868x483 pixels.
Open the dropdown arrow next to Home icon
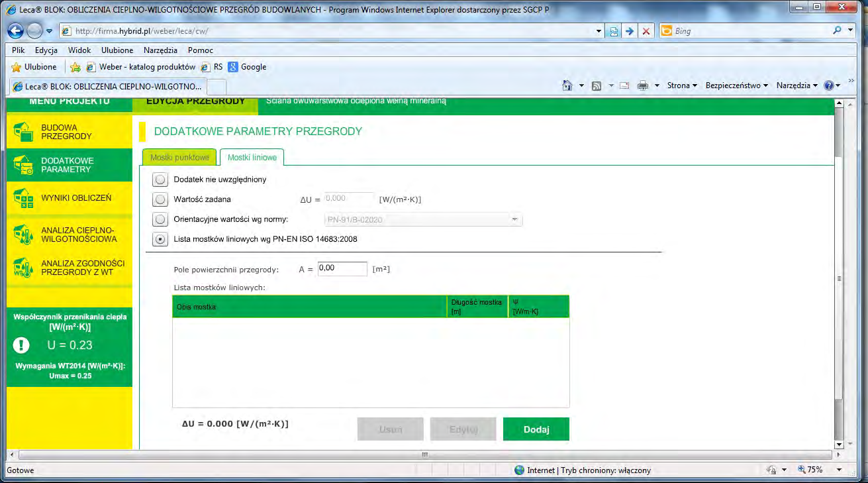point(581,85)
